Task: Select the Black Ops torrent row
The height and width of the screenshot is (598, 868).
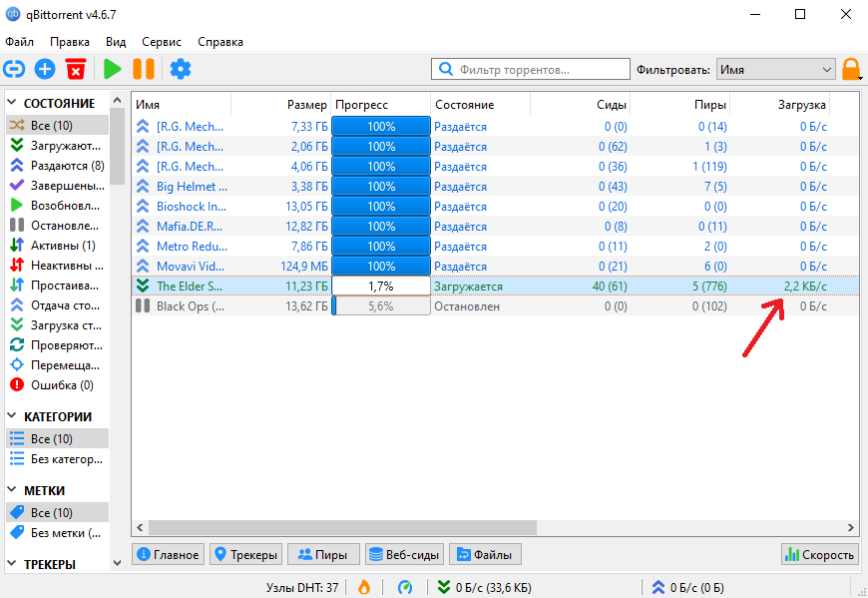Action: [x=495, y=306]
